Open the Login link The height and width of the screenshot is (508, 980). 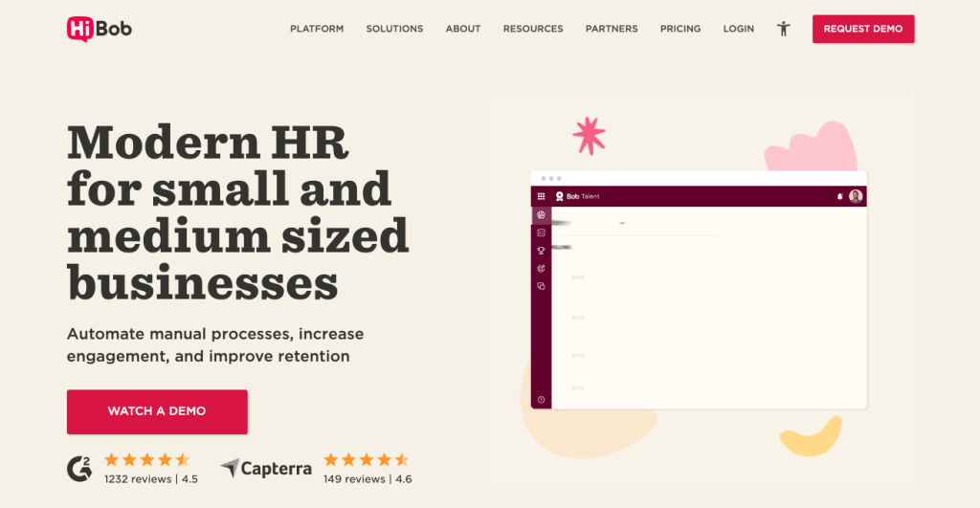tap(739, 29)
